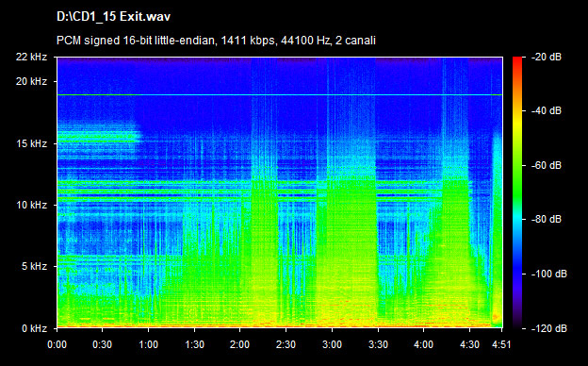Click the -60 dB scale label
Image resolution: width=588 pixels, height=366 pixels.
click(547, 165)
